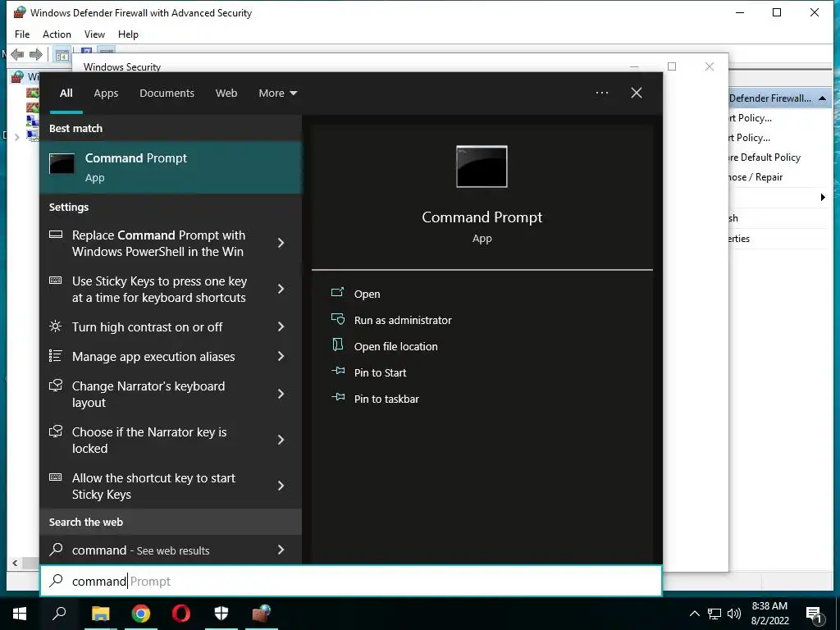
Task: Open Google Chrome from taskbar
Action: tap(141, 614)
